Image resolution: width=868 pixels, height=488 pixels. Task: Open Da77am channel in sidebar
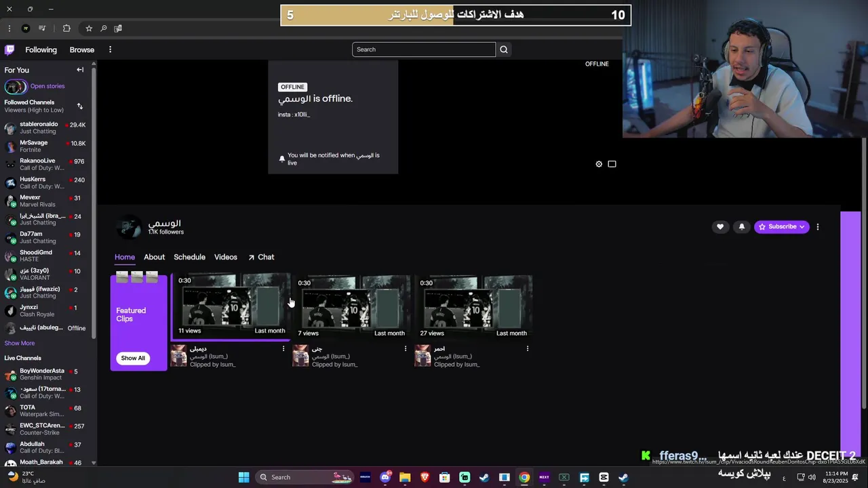tap(47, 237)
